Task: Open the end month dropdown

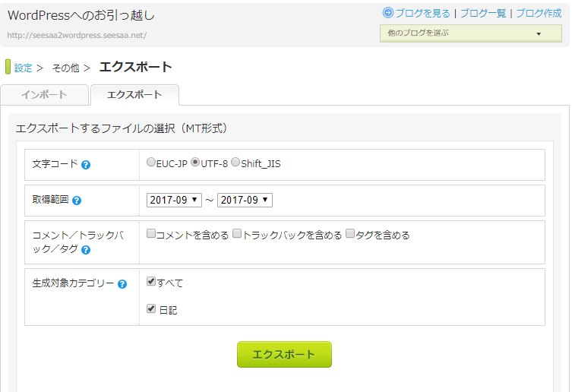Action: 245,200
